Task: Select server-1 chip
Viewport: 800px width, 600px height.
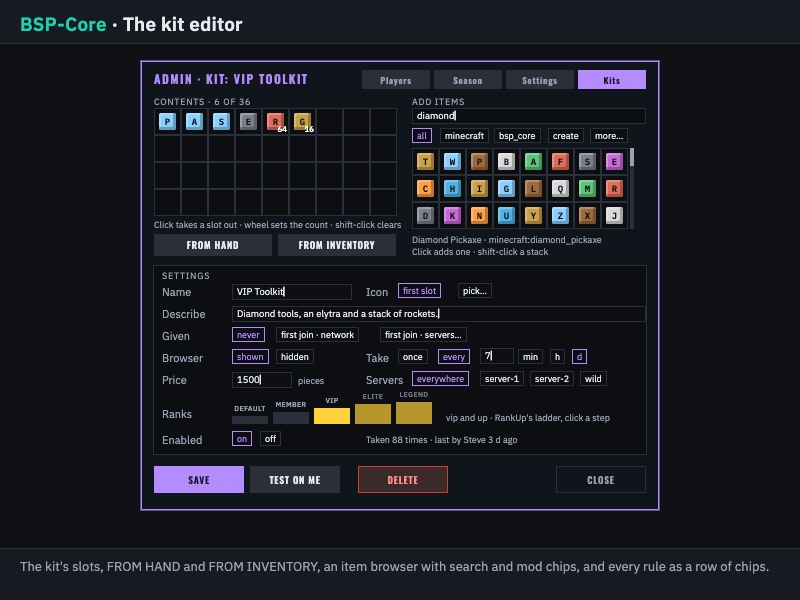Action: point(502,379)
